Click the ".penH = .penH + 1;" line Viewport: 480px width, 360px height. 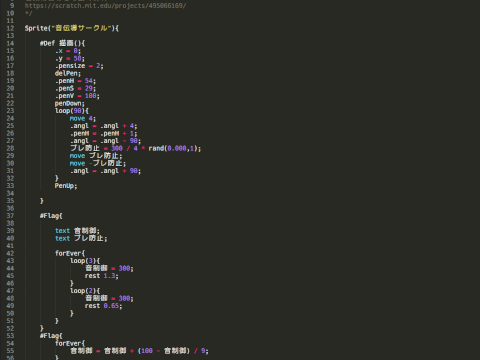pos(103,133)
